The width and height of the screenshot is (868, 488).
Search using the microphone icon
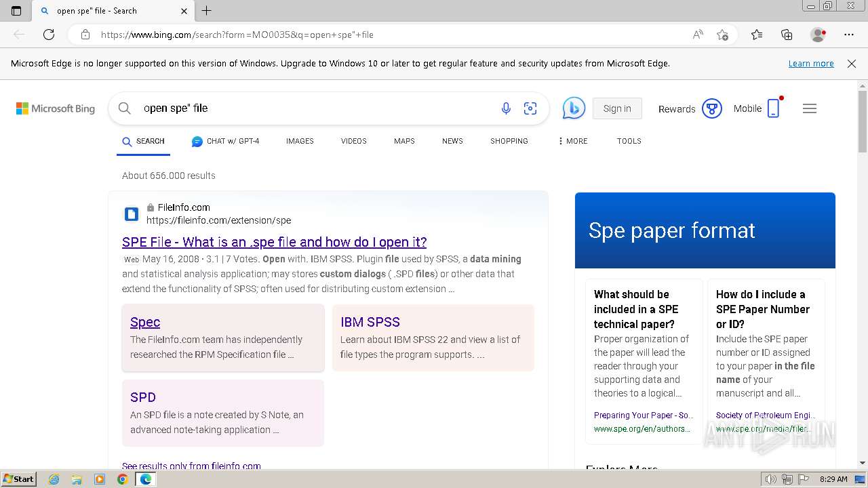click(506, 108)
